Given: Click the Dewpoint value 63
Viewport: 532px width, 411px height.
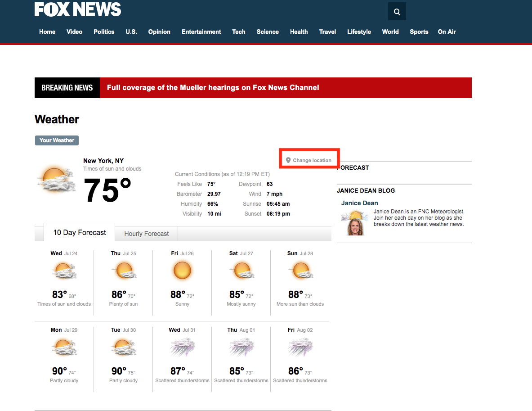Looking at the screenshot, I should [270, 184].
